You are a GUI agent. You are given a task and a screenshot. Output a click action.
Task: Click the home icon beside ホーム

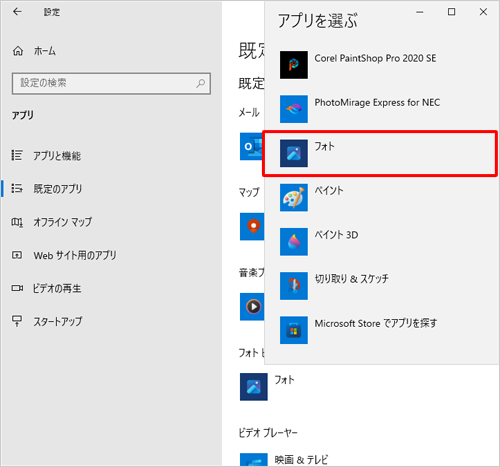pos(18,51)
